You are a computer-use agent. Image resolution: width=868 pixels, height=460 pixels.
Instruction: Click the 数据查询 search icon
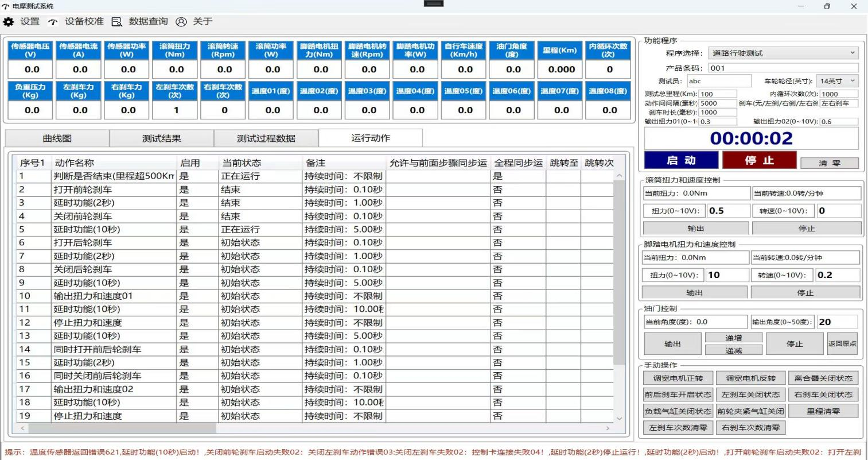click(x=116, y=22)
